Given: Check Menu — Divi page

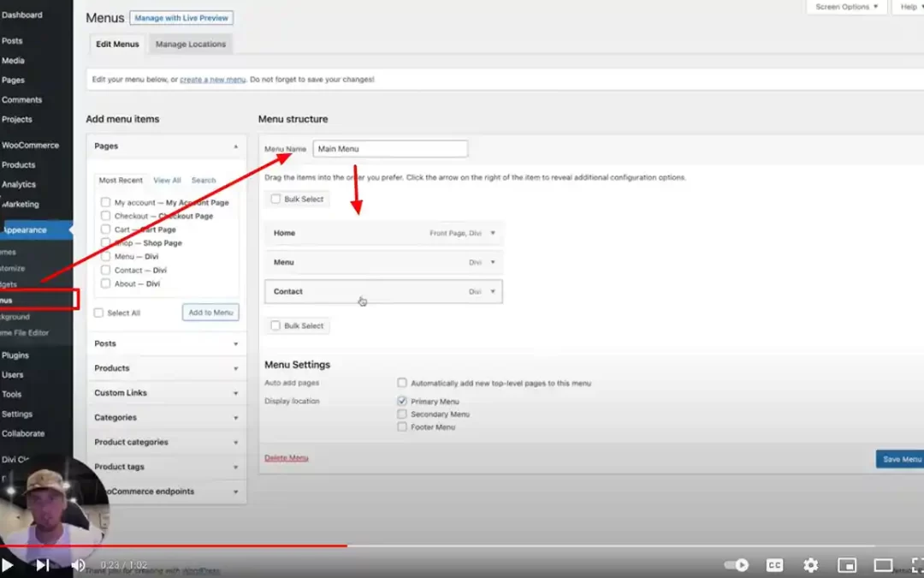Looking at the screenshot, I should click(x=105, y=257).
